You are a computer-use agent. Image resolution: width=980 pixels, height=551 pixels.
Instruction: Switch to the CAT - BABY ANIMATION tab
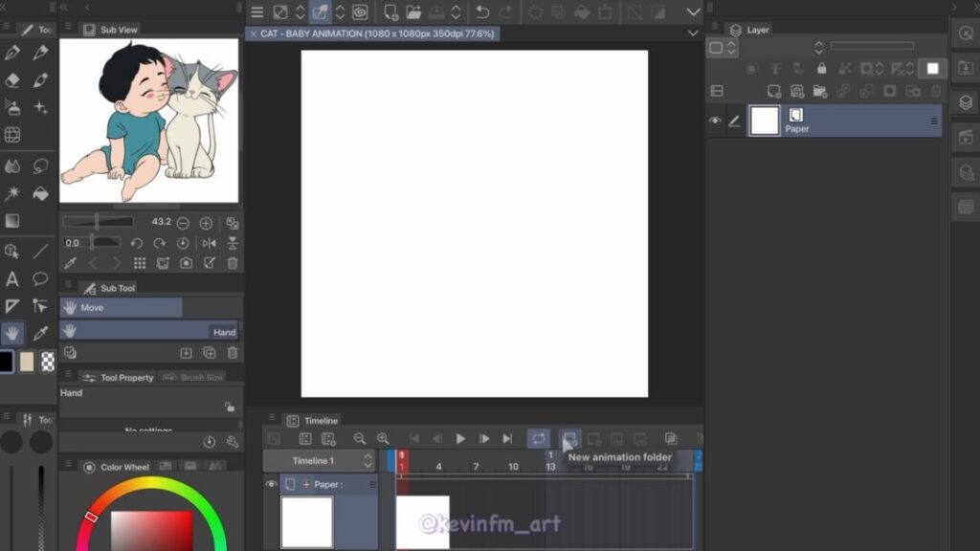coord(375,33)
